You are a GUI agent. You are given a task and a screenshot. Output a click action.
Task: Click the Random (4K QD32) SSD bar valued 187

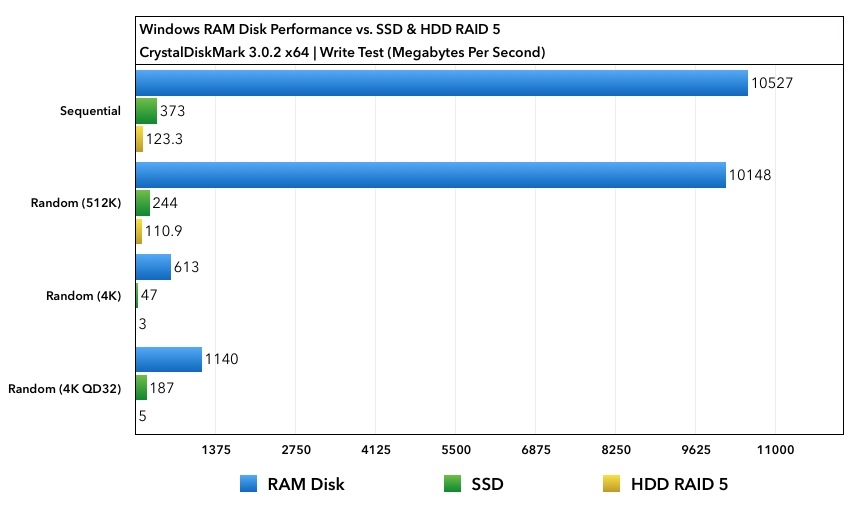pos(141,387)
